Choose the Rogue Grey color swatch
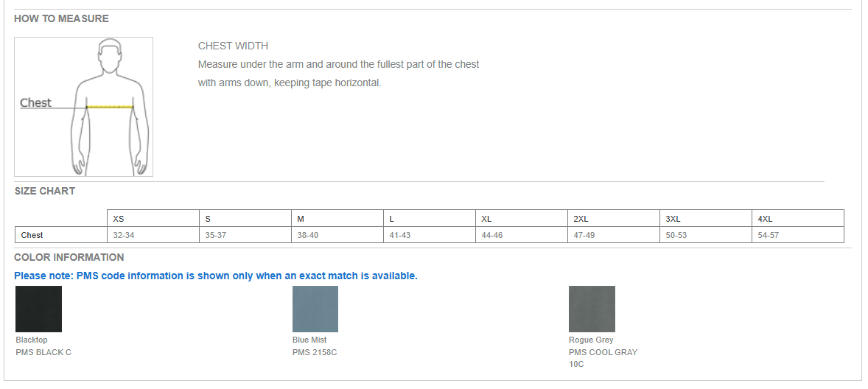The width and height of the screenshot is (868, 389). [x=592, y=309]
